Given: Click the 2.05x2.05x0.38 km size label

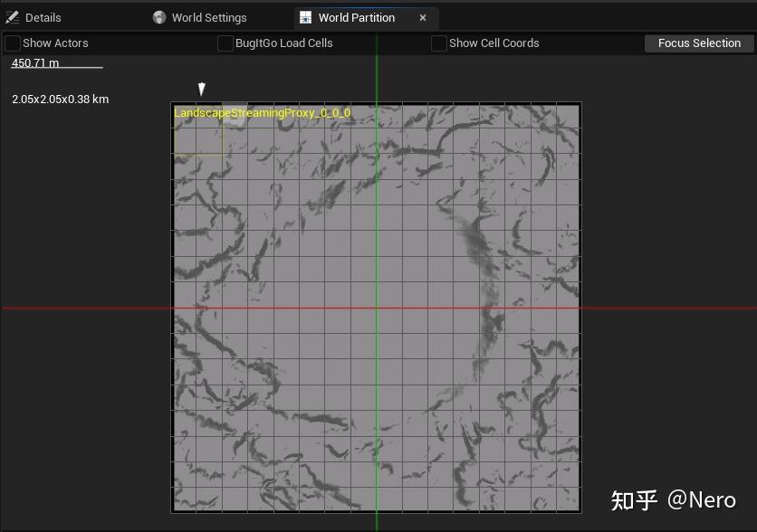Looking at the screenshot, I should click(59, 99).
